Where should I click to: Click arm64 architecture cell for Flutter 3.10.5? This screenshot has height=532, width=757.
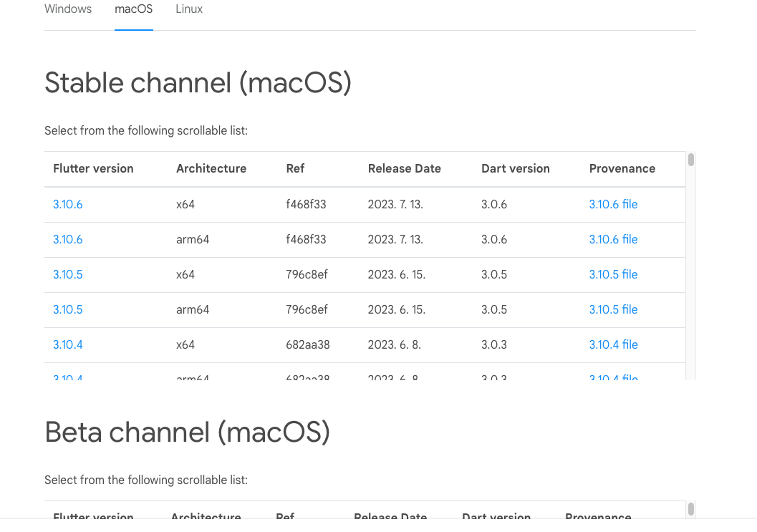[x=193, y=310]
